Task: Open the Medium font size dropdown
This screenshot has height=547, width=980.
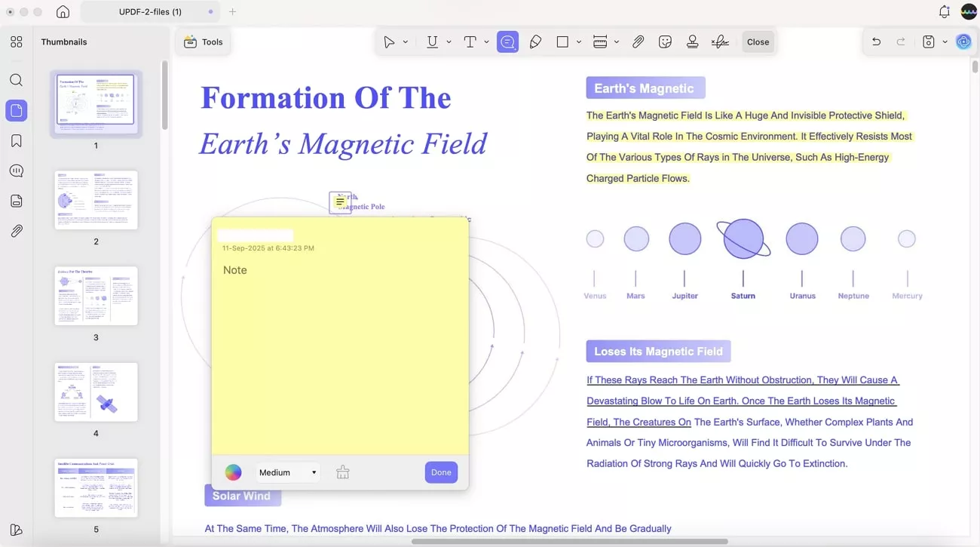Action: 287,472
